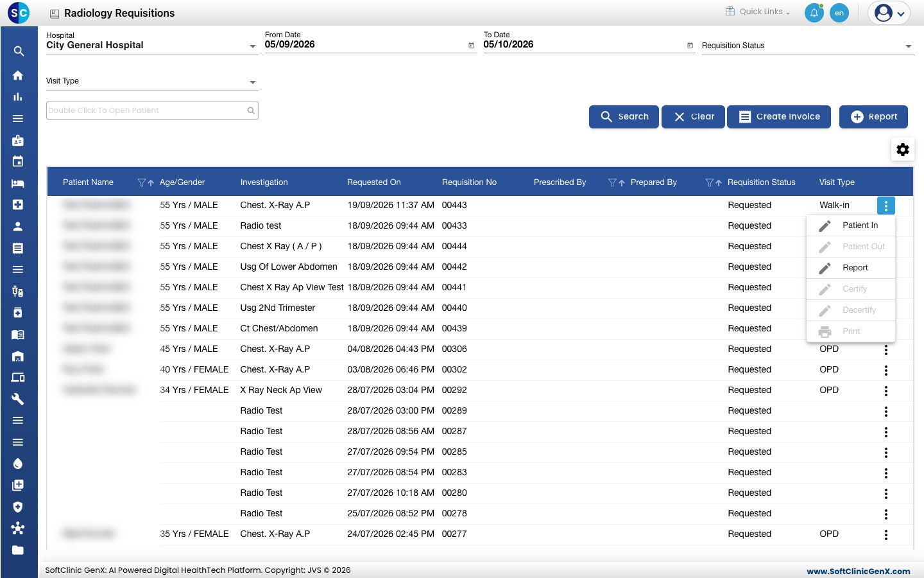Choose Report from the row context menu
924x578 pixels.
click(x=851, y=268)
